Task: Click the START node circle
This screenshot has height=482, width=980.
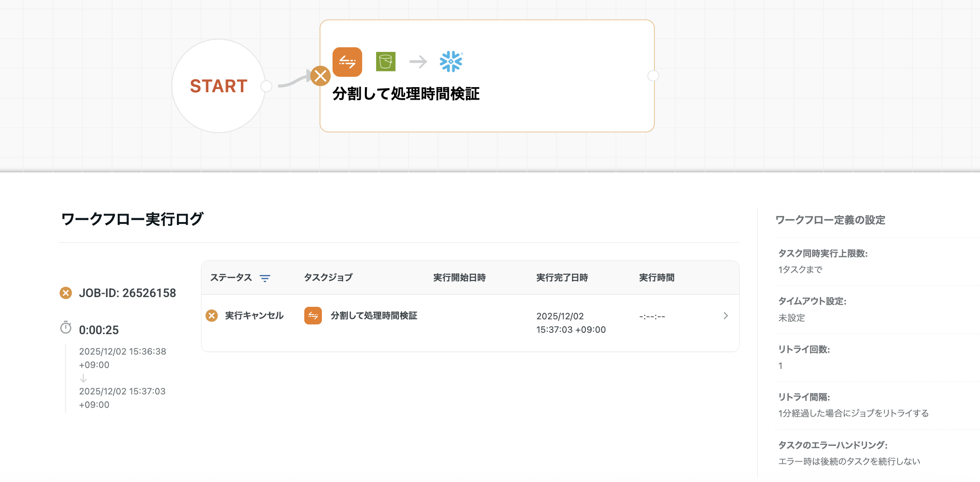Action: [218, 86]
